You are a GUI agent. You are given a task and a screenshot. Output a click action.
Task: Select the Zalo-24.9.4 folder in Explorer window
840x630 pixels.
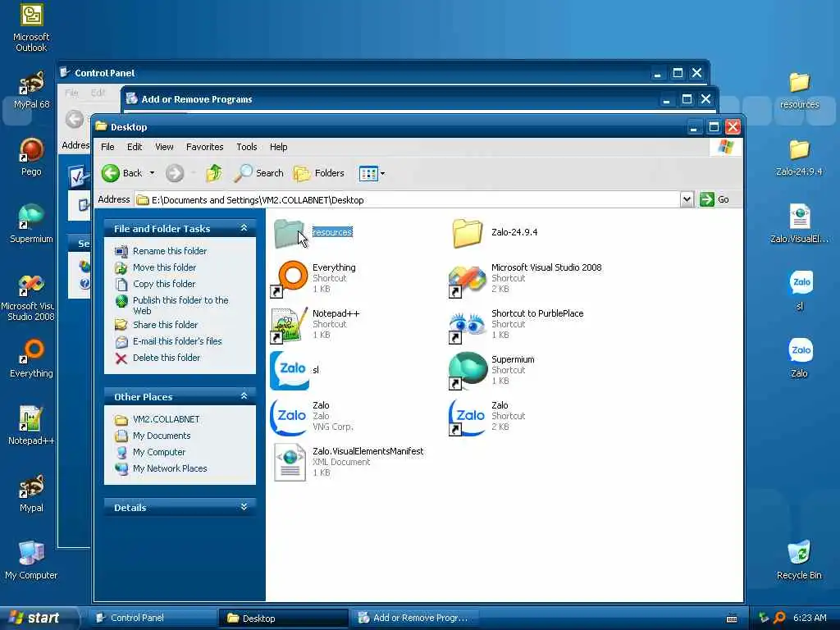coord(495,232)
